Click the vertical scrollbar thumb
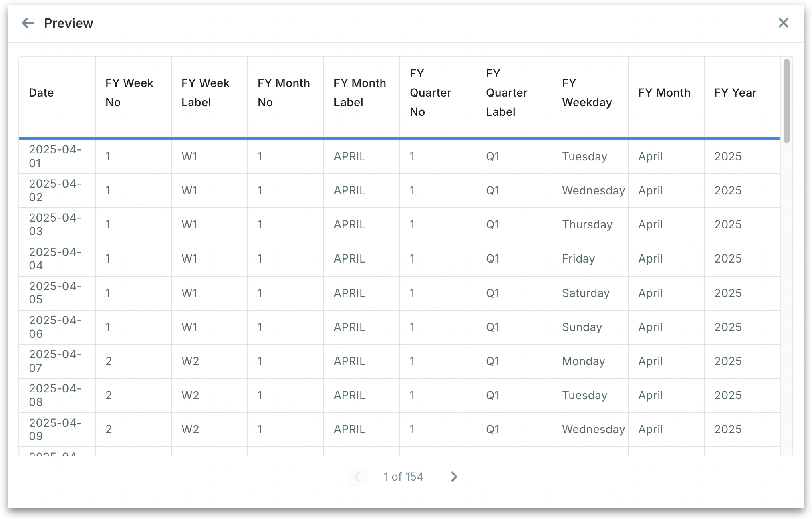Screen dimensions: 812x519 point(786,100)
